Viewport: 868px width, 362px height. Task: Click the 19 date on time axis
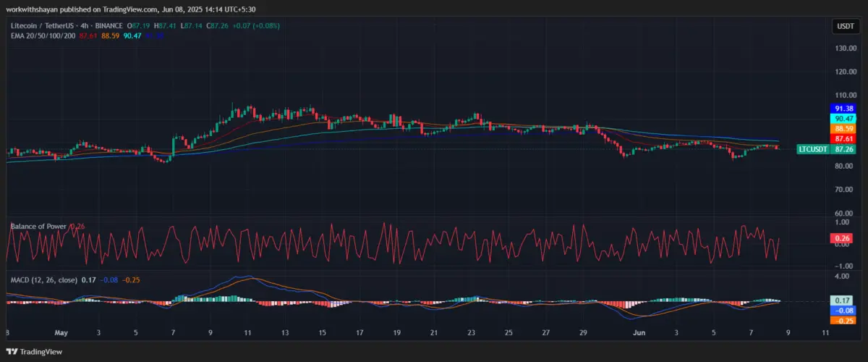397,333
